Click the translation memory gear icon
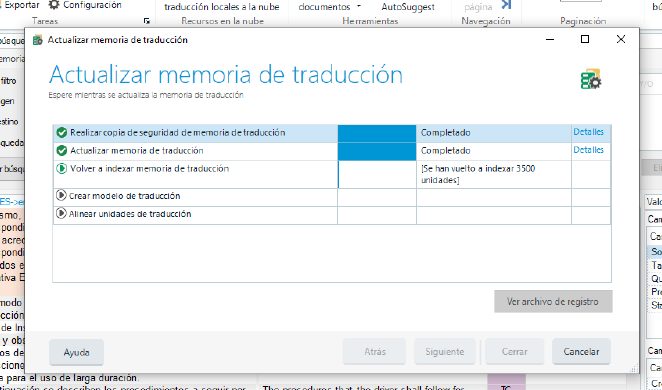The image size is (662, 390). tap(591, 79)
